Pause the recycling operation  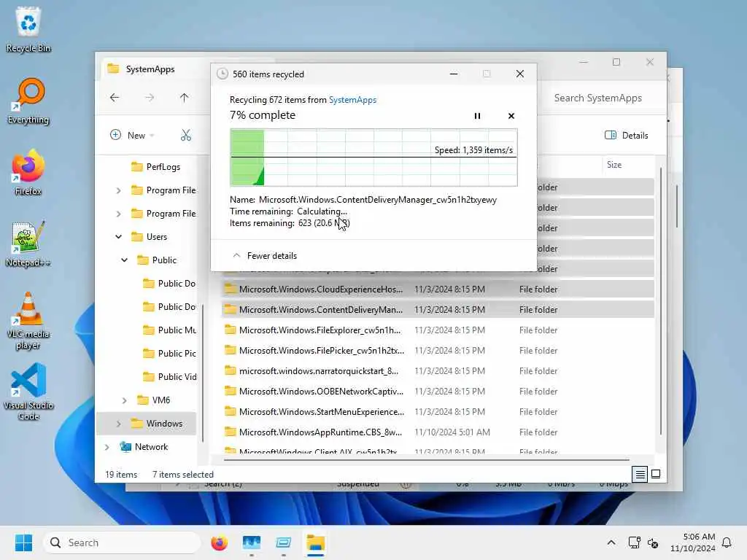click(x=477, y=116)
